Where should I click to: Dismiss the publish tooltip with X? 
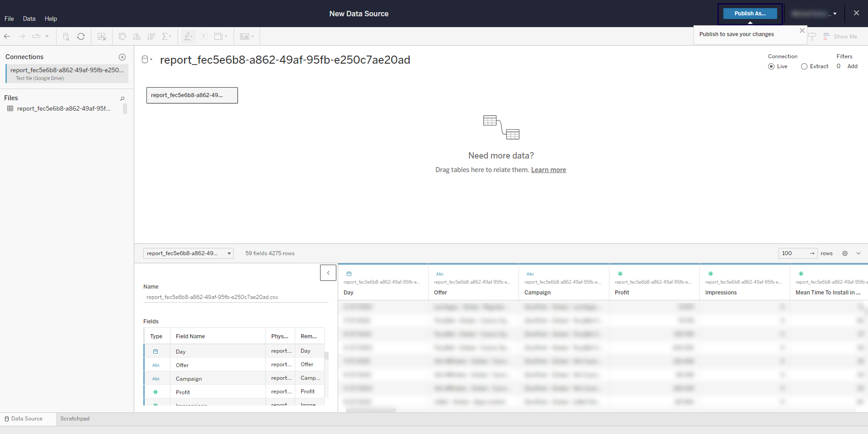[802, 31]
